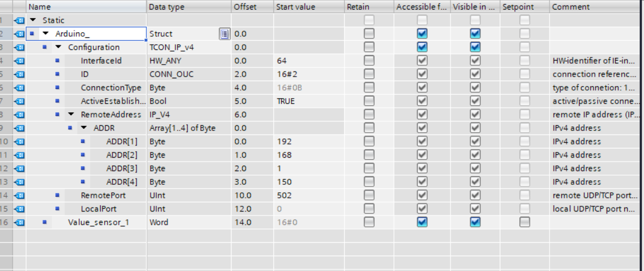
Task: Select the HW_ANY data type cell
Action: [189, 61]
